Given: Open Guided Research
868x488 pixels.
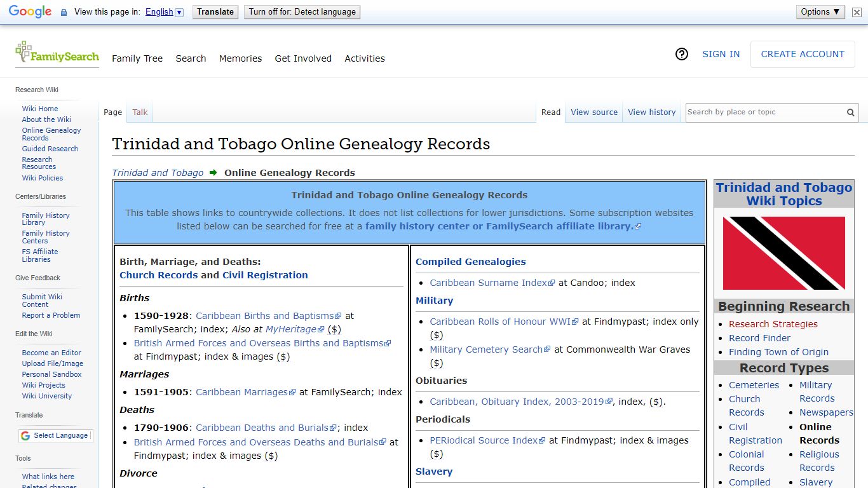Looking at the screenshot, I should (x=50, y=149).
